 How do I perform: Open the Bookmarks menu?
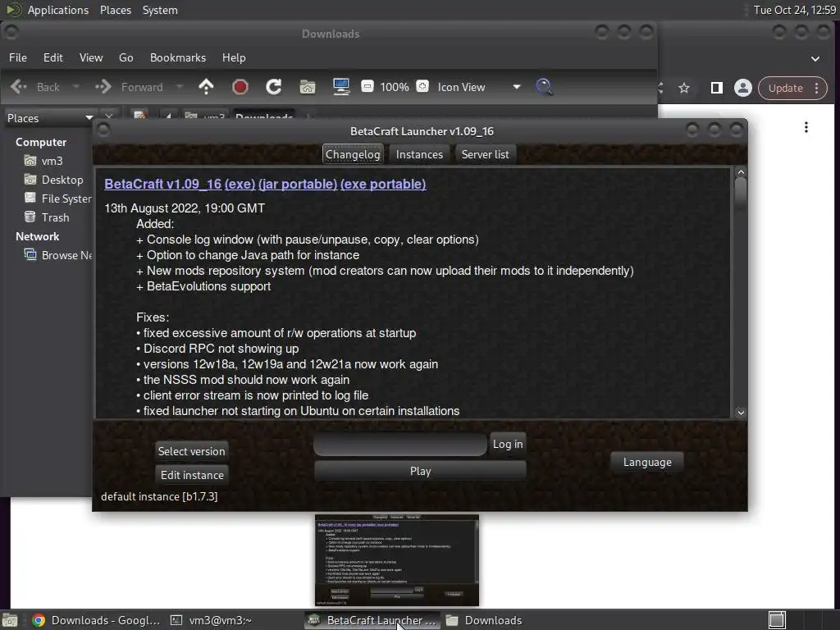click(178, 57)
